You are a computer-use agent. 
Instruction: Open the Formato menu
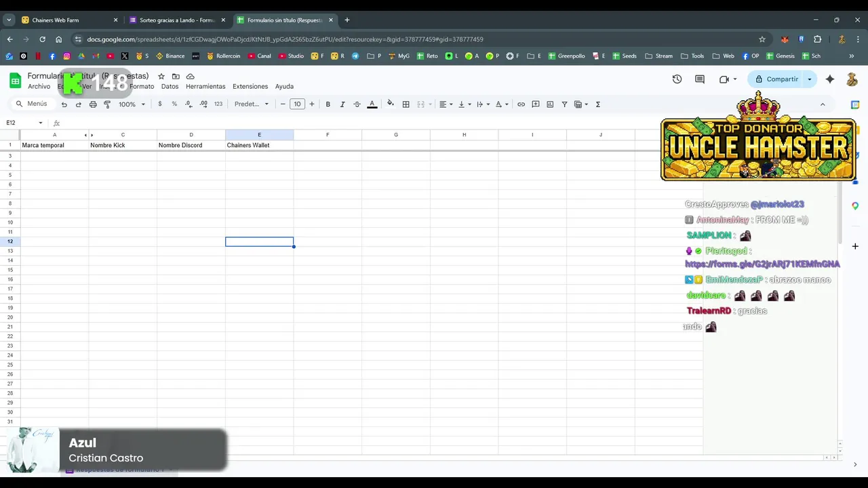click(142, 87)
